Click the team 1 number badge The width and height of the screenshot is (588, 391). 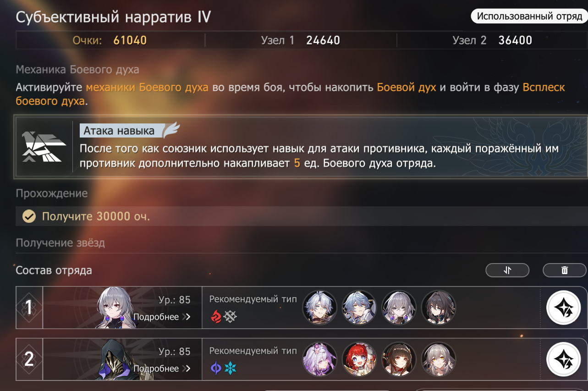tap(29, 308)
